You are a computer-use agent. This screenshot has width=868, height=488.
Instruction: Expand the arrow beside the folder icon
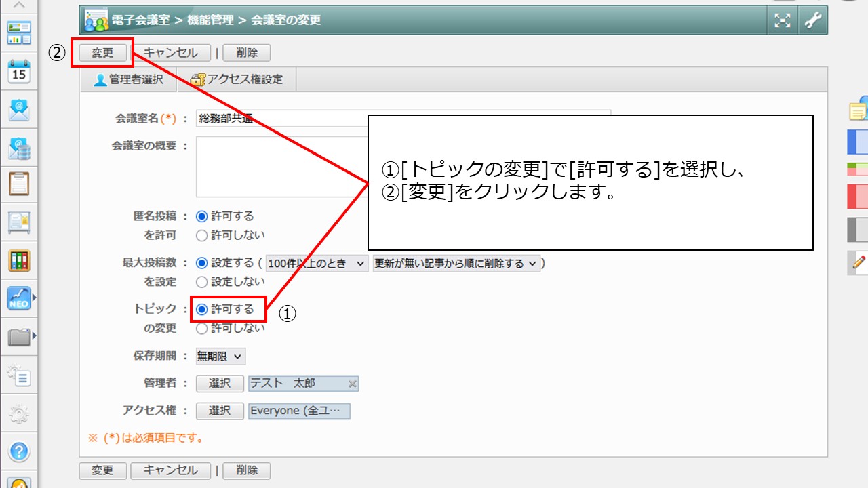tap(33, 335)
